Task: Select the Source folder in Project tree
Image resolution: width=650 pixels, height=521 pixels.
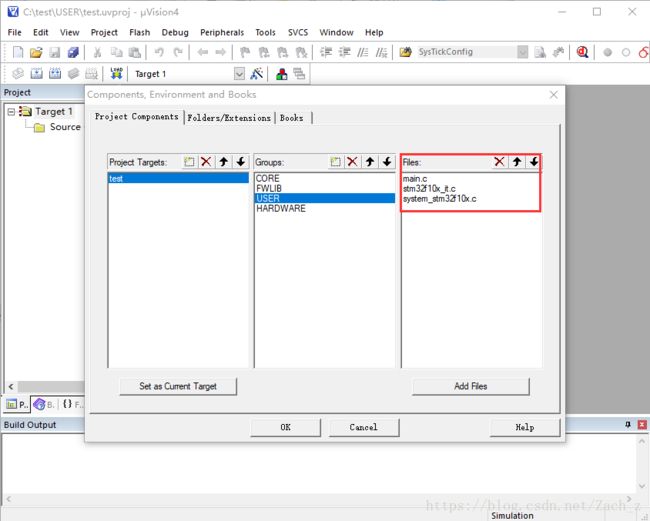Action: click(x=65, y=127)
